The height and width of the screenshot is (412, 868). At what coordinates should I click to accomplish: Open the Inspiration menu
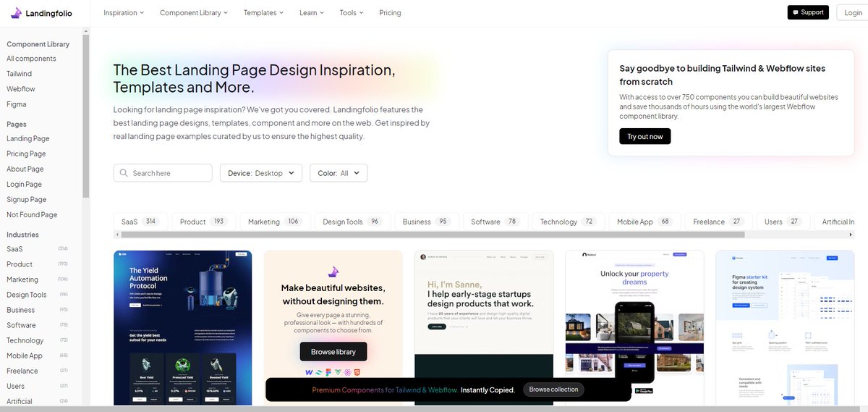[x=124, y=12]
